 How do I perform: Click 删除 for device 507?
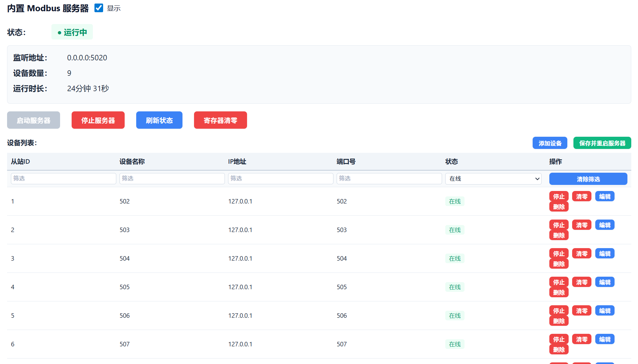[x=559, y=350]
